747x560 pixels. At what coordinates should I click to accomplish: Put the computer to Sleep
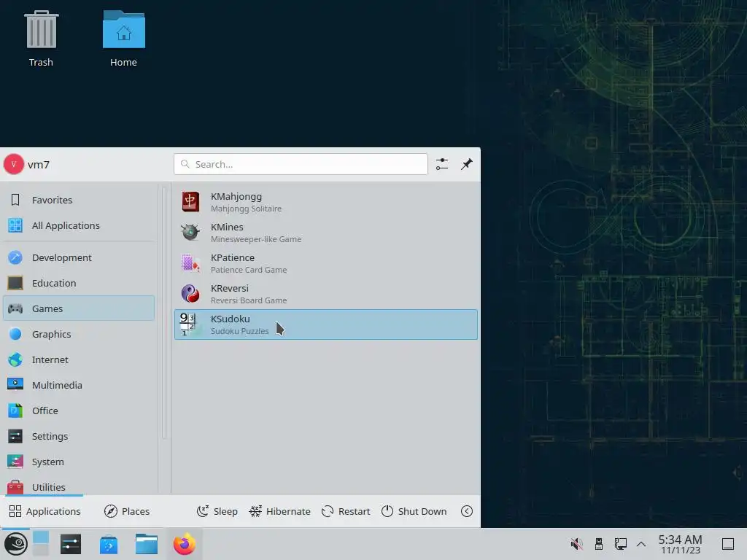217,511
